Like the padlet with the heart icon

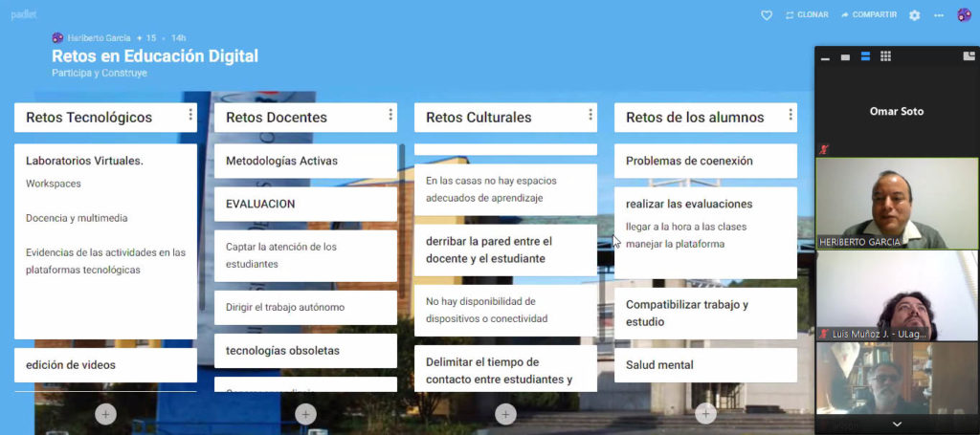coord(766,15)
